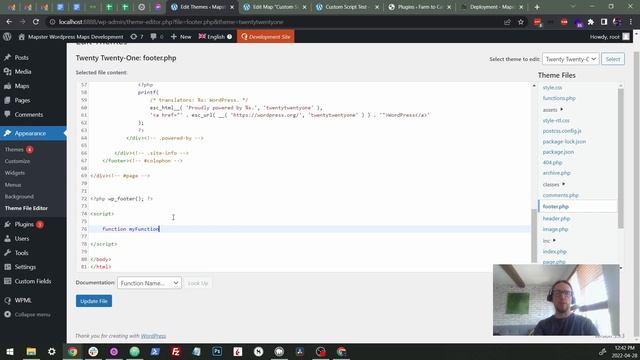Open Widgets under Appearance
Image resolution: width=640 pixels, height=360 pixels.
15,173
